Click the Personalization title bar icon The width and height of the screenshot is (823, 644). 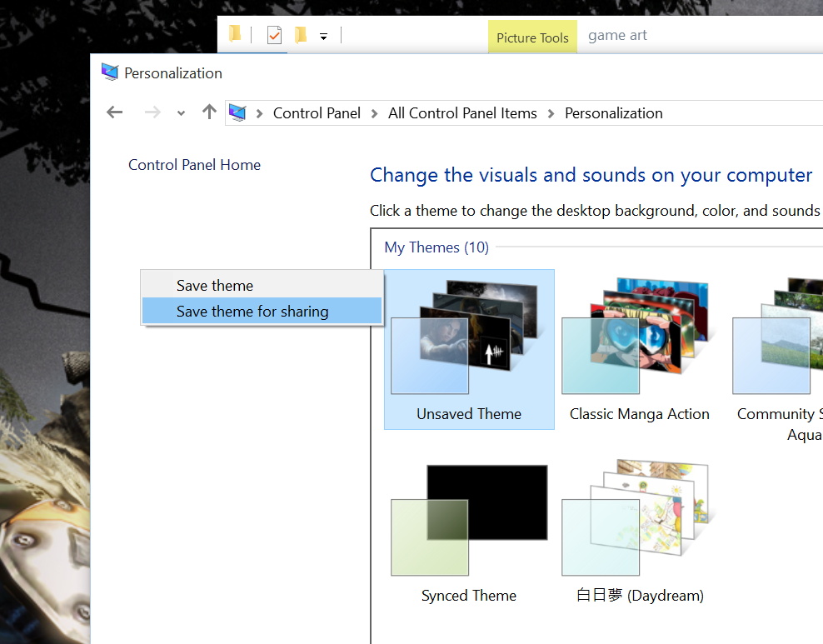pos(108,72)
